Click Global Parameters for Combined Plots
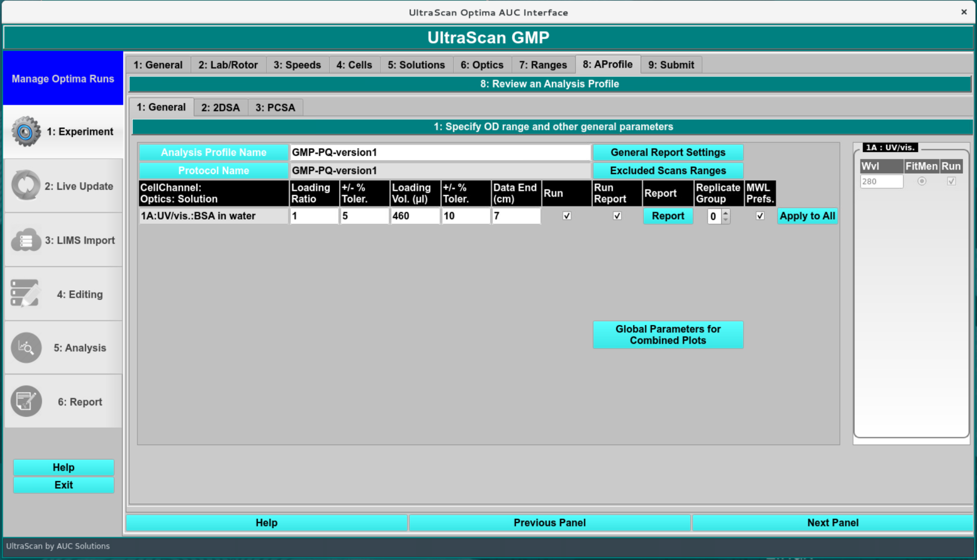The width and height of the screenshot is (977, 560). click(x=667, y=334)
